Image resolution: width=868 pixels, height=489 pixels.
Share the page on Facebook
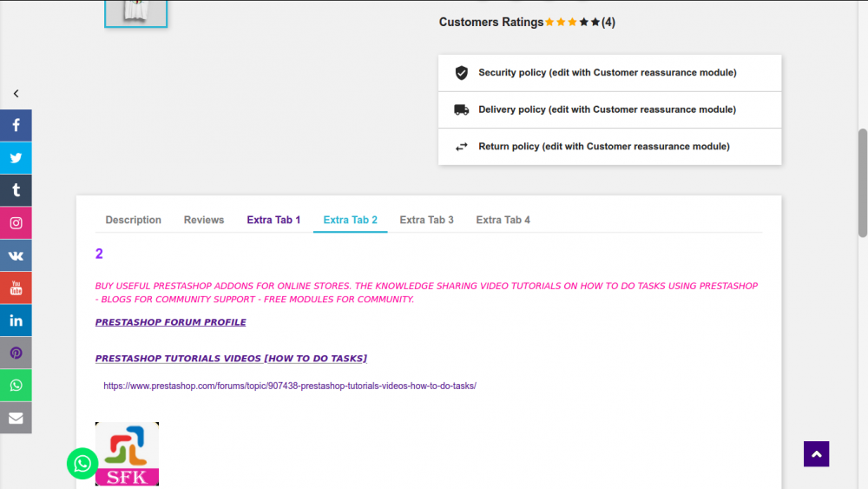click(16, 125)
